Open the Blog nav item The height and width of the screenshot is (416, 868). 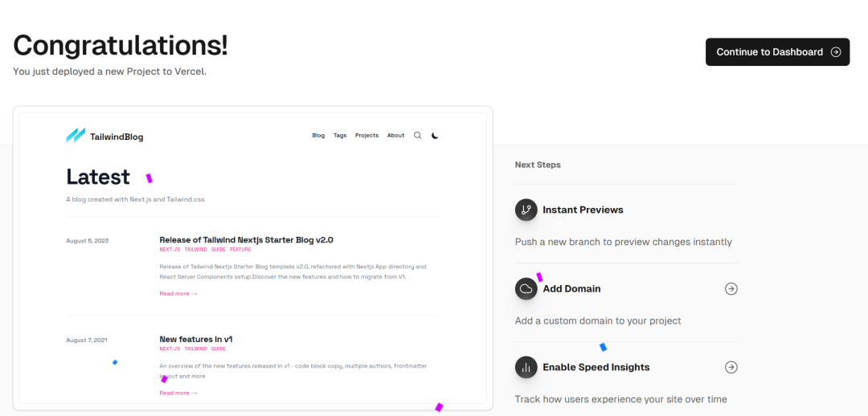point(318,136)
